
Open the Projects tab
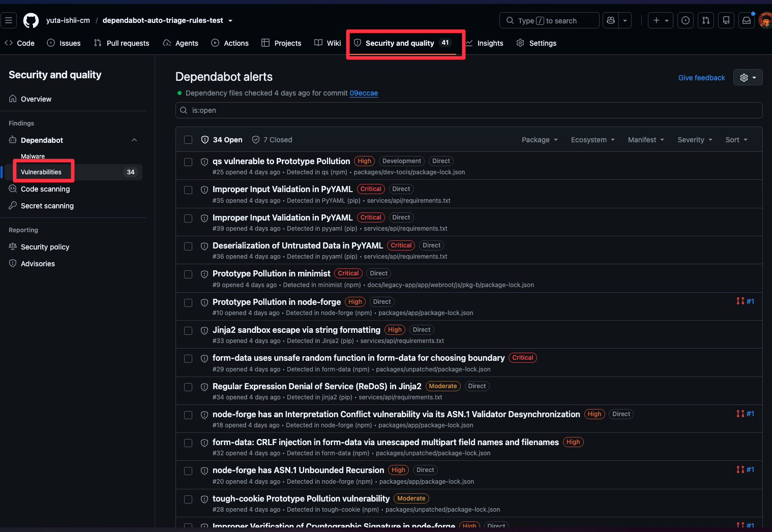(x=281, y=43)
